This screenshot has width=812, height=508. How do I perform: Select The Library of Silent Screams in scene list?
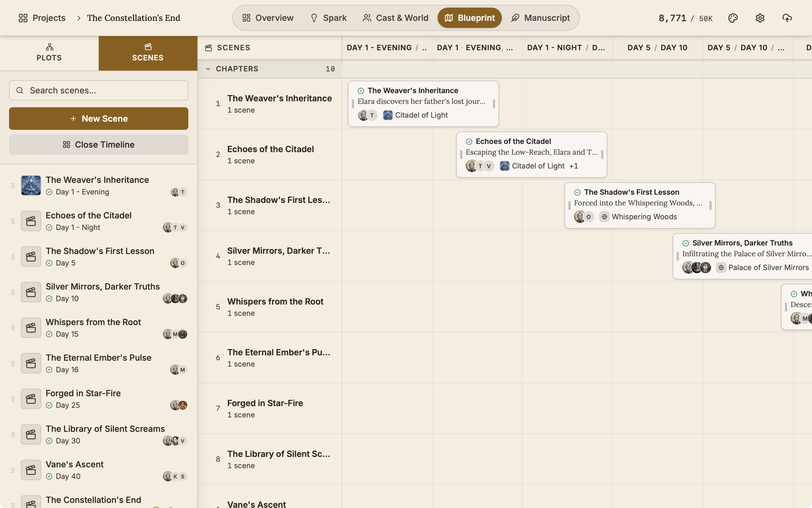pos(99,434)
